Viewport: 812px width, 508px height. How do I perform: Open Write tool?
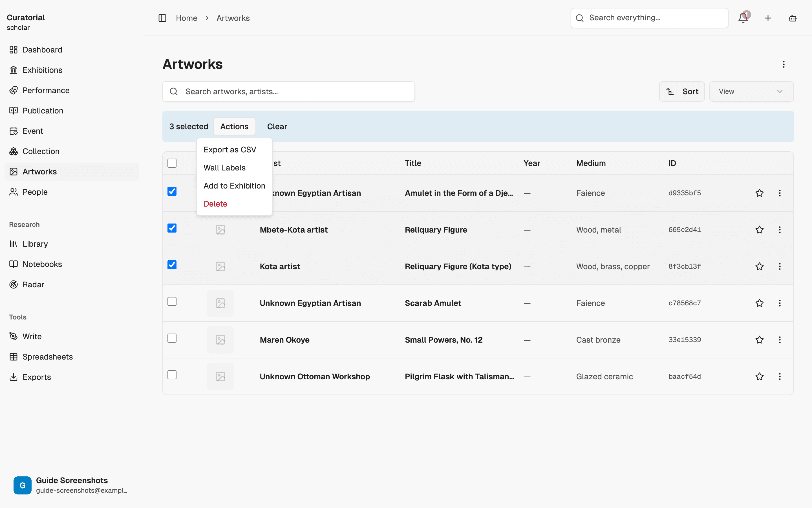point(72,336)
